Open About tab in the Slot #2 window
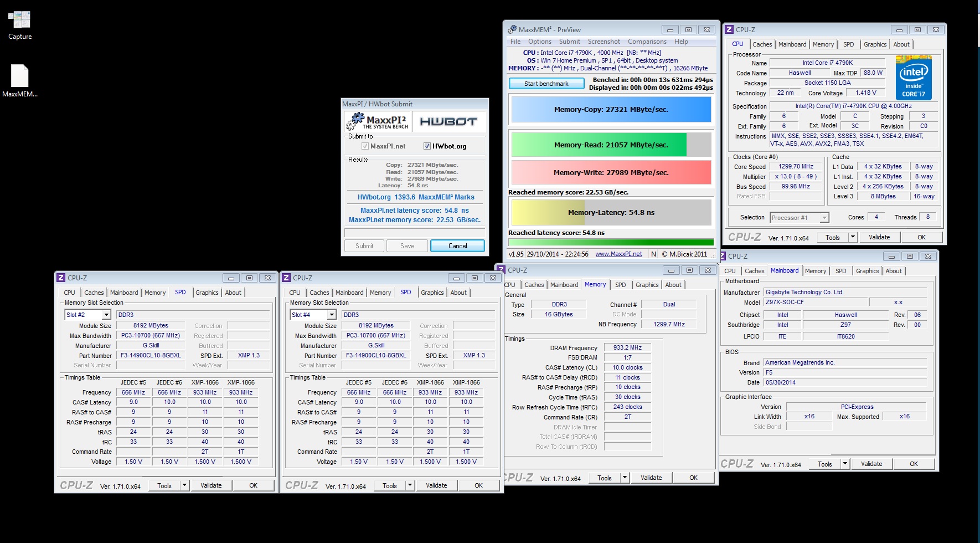 point(233,293)
